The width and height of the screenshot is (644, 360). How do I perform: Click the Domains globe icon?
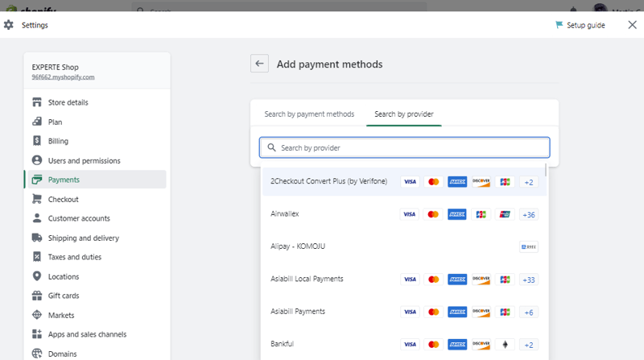[37, 354]
